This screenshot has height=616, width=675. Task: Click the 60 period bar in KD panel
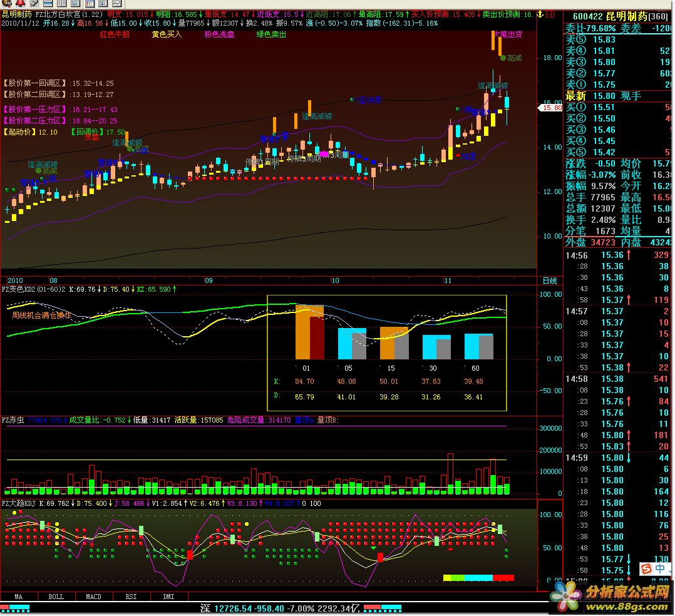478,347
